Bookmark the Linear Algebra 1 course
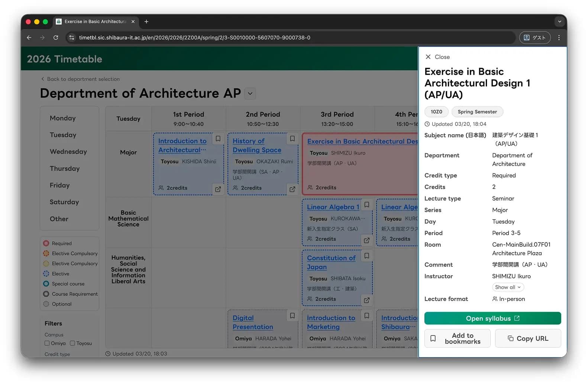The width and height of the screenshot is (588, 385). pyautogui.click(x=366, y=205)
